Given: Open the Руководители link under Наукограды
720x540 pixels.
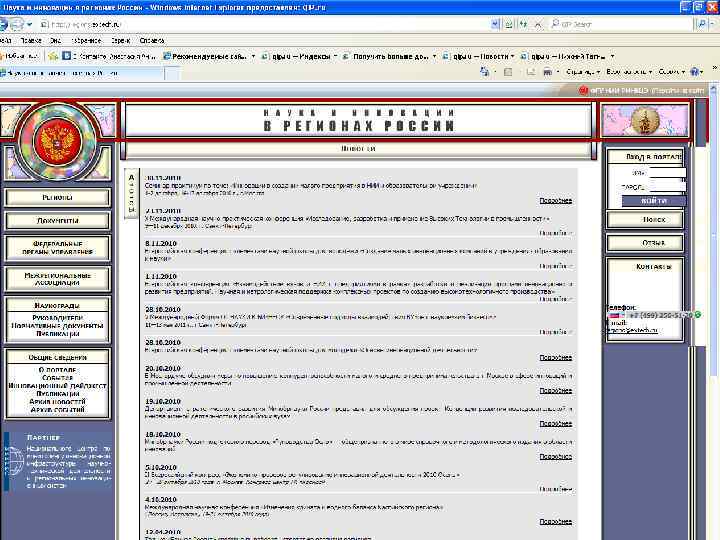Looking at the screenshot, I should tap(57, 318).
